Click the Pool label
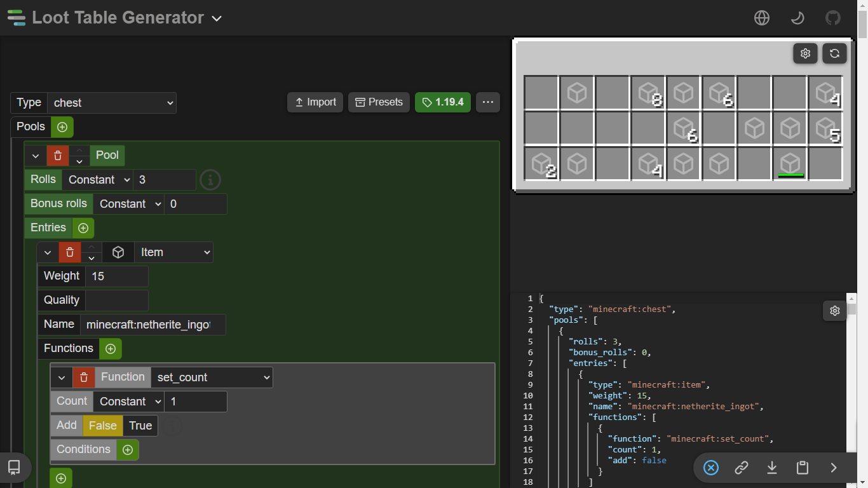 pos(107,156)
